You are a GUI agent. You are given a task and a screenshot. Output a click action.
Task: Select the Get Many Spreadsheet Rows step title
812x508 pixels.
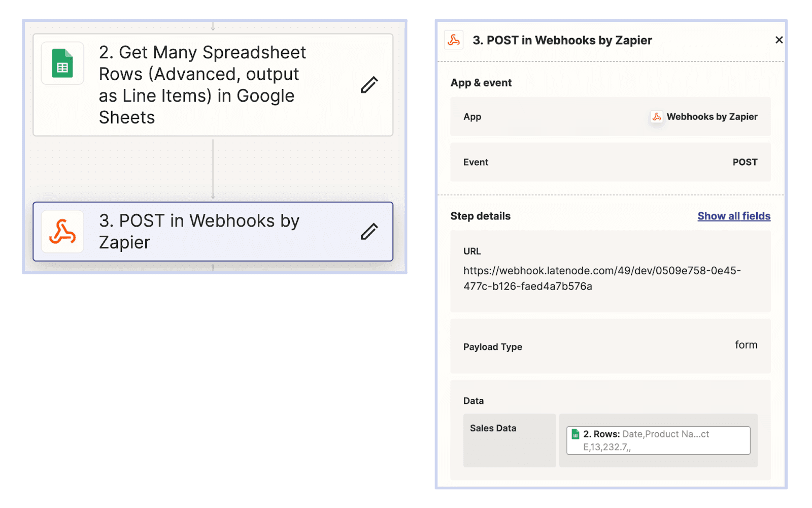point(202,85)
